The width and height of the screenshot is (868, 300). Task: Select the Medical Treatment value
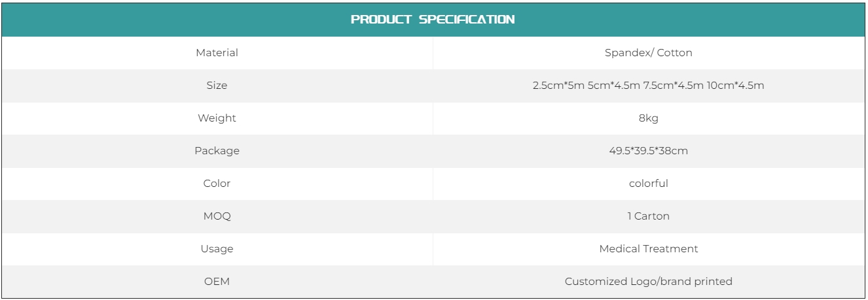click(x=648, y=249)
